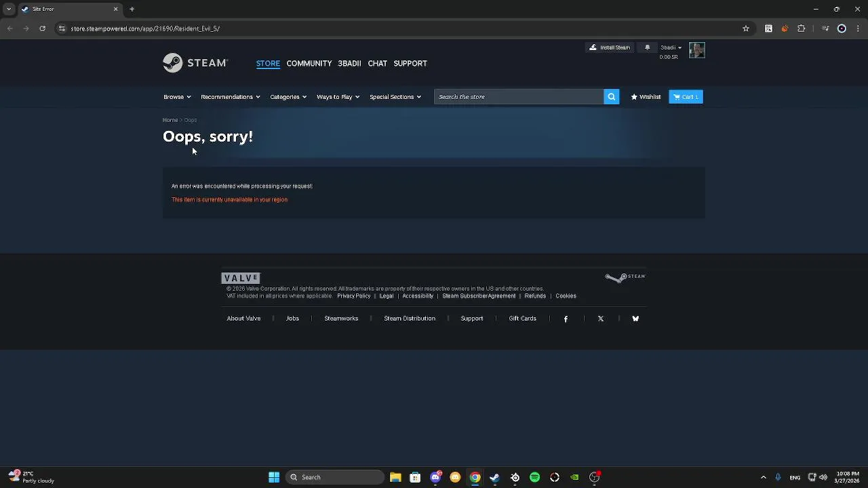Select the STORE menu item
The width and height of the screenshot is (868, 488).
click(268, 63)
